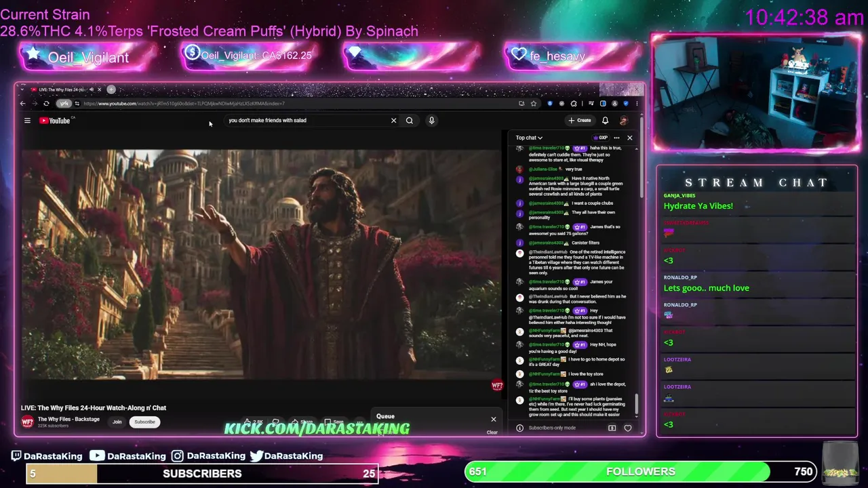Click the Oeil_Vigilant star banner
This screenshot has width=868, height=488.
(87, 57)
